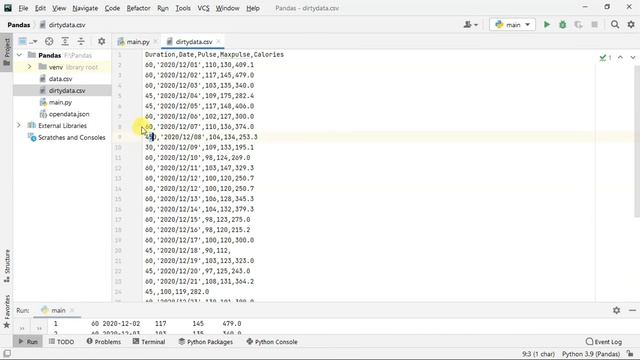Open the File menu

[x=23, y=8]
